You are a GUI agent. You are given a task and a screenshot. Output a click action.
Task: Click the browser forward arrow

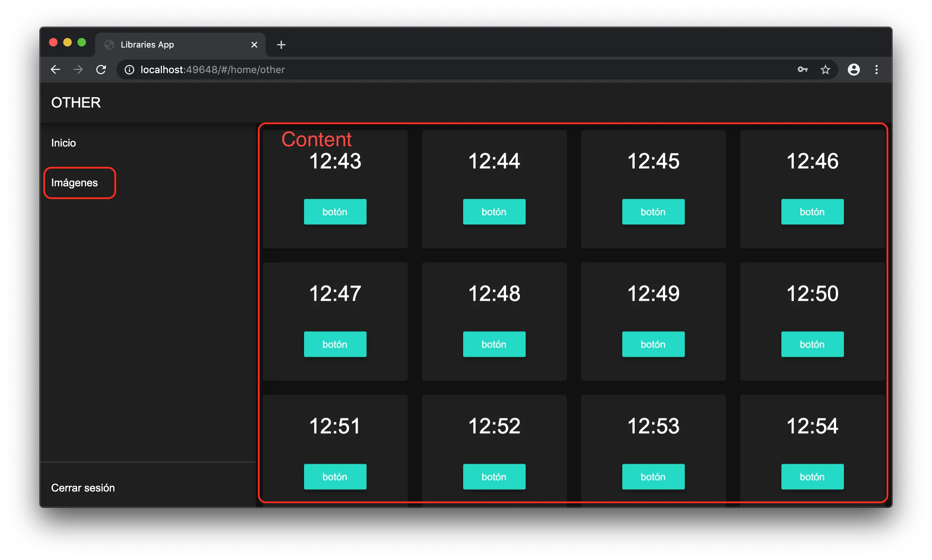pyautogui.click(x=78, y=70)
